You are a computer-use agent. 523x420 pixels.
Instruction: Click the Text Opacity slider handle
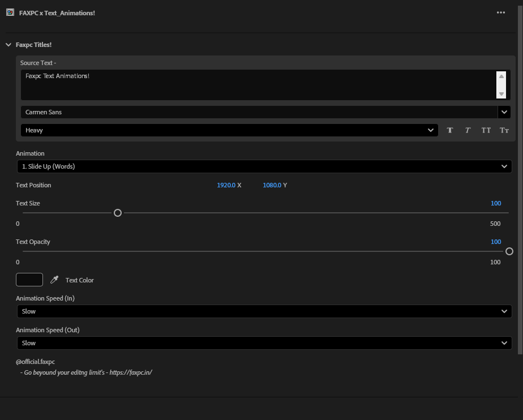click(x=509, y=251)
